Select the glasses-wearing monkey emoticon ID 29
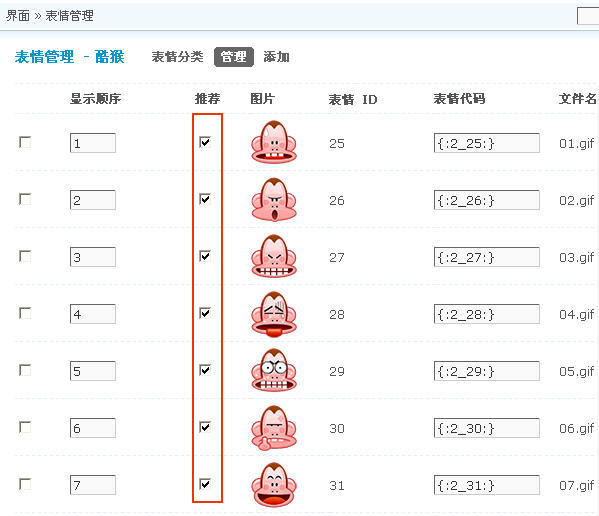 pyautogui.click(x=274, y=370)
